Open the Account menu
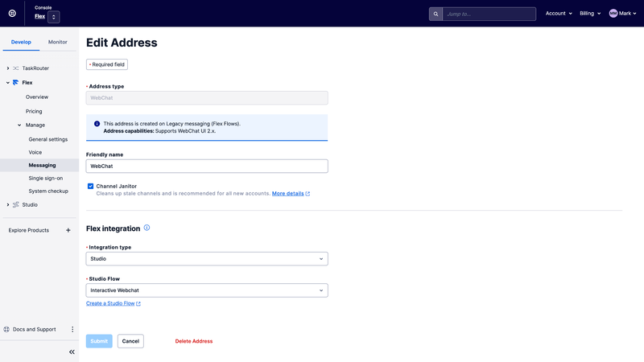 pos(559,14)
